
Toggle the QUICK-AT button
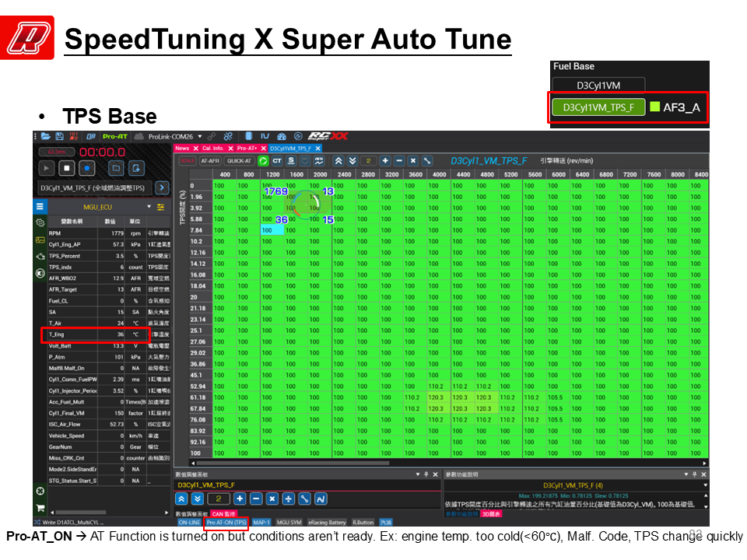[239, 161]
